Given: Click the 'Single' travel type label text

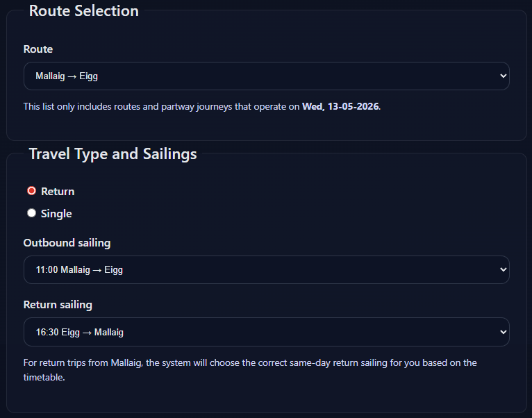Looking at the screenshot, I should 56,214.
